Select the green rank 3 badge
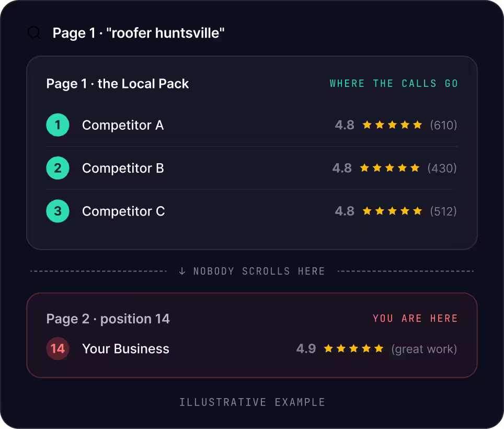Screen dimensions: 504x429 tap(58, 211)
